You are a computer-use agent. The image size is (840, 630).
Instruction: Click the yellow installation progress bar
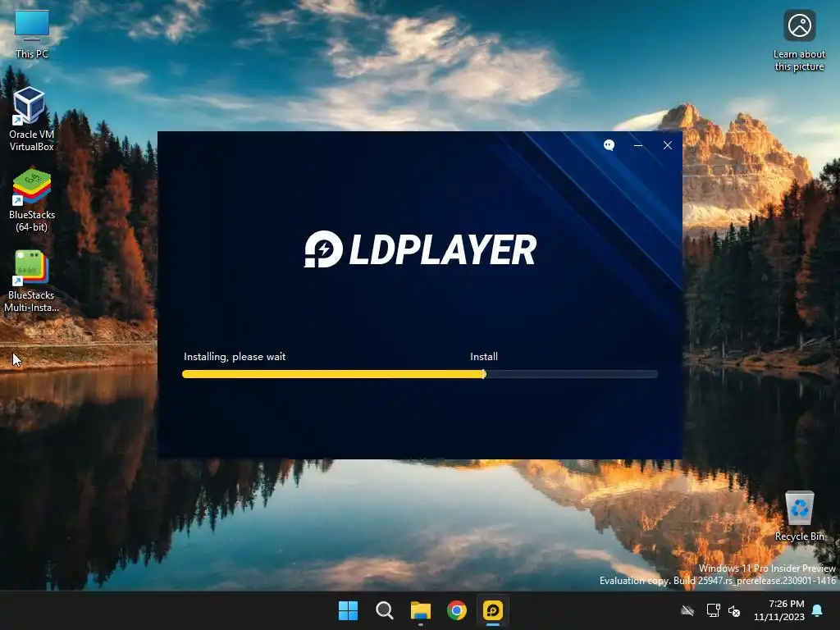(x=420, y=374)
